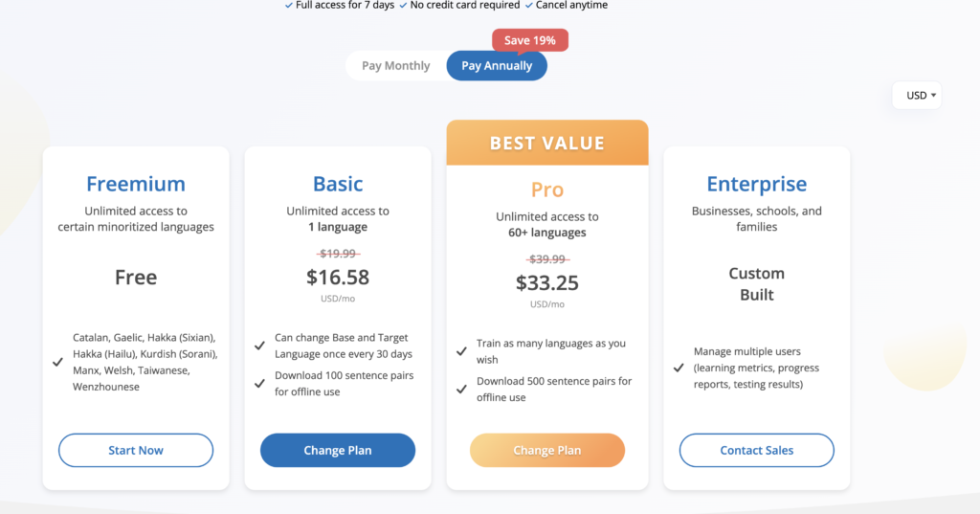Click Change Plan under Basic
Viewport: 980px width, 514px height.
(x=338, y=450)
